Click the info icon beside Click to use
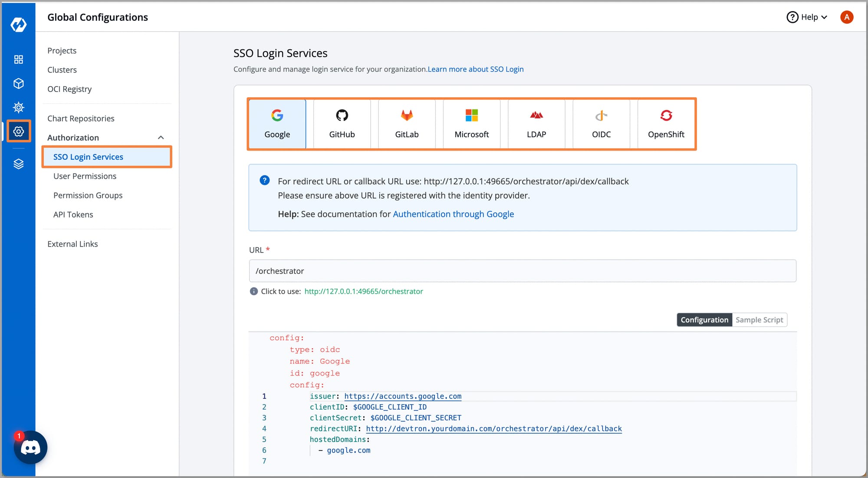This screenshot has width=868, height=478. click(x=254, y=291)
